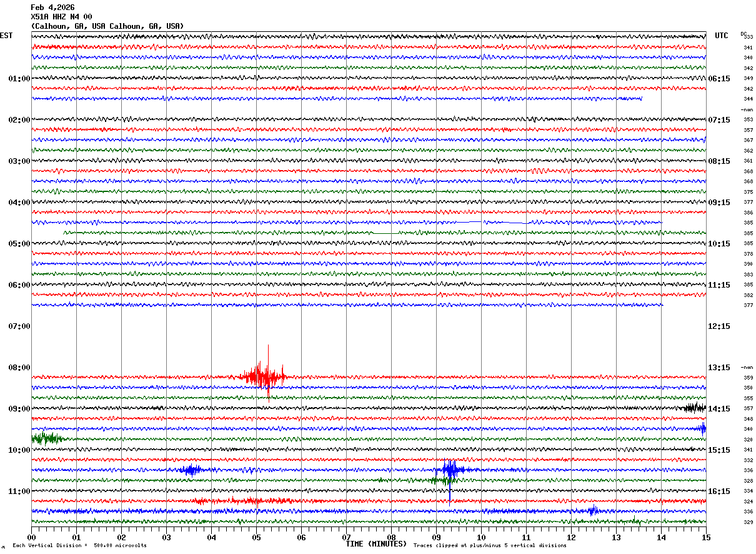Select the green burst at start of 09:45 trace

point(46,438)
